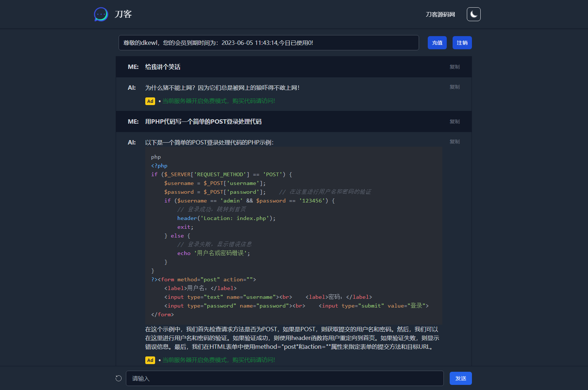Click the 刀客 site title text
The image size is (588, 390).
tap(123, 14)
